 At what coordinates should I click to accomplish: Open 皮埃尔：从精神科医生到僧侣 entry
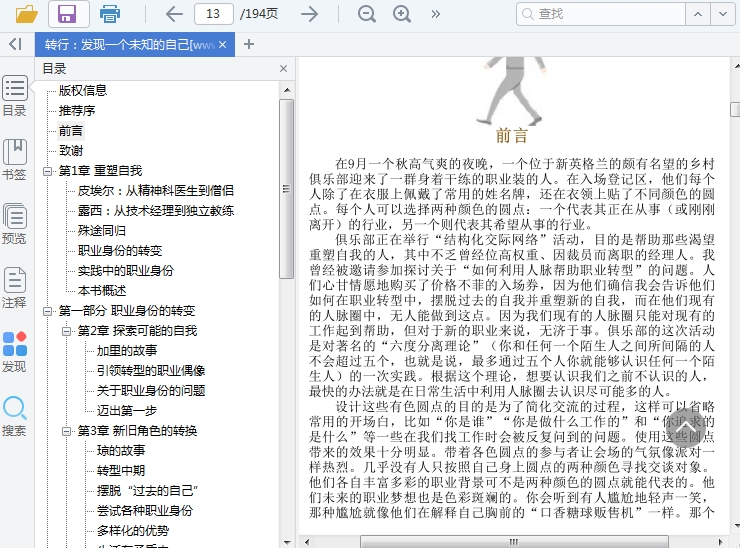tap(156, 191)
